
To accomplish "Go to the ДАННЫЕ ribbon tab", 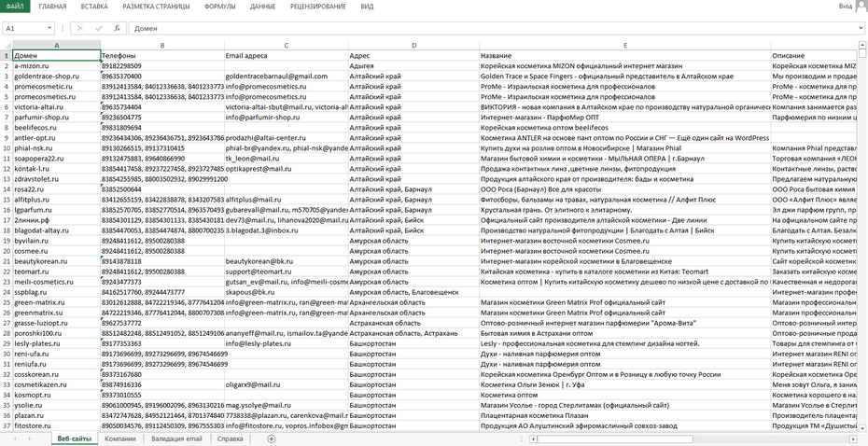I will pyautogui.click(x=263, y=7).
